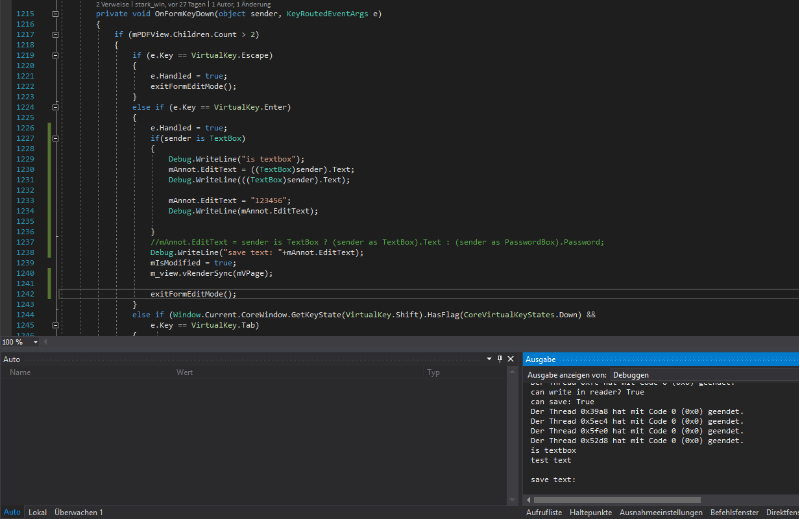
Task: Switch to the Überwachen 1 tab
Action: [79, 512]
